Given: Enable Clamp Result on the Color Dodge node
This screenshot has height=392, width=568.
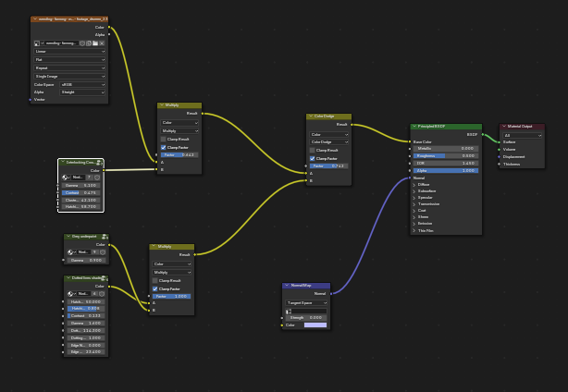Looking at the screenshot, I should coord(313,150).
